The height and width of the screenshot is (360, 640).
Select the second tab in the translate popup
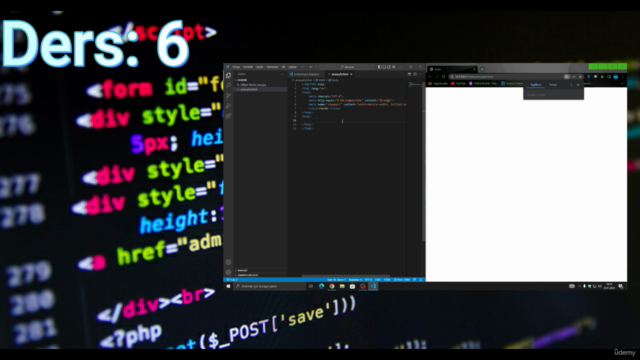click(x=553, y=84)
